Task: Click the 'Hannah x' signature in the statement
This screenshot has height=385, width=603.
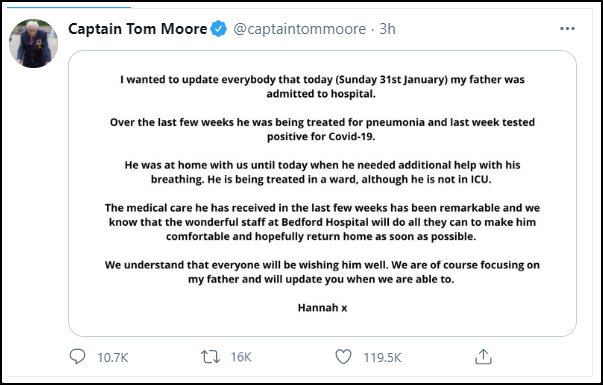Action: (x=322, y=308)
